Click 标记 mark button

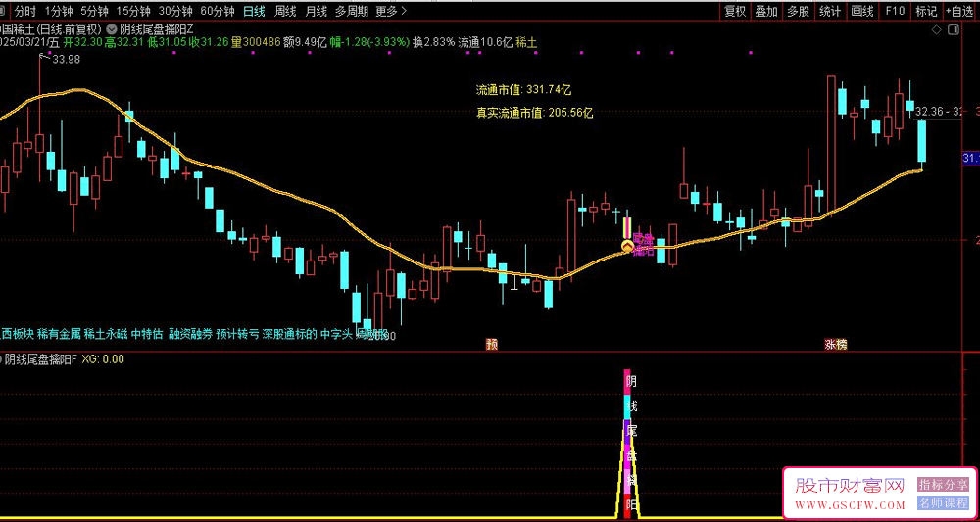click(x=926, y=11)
